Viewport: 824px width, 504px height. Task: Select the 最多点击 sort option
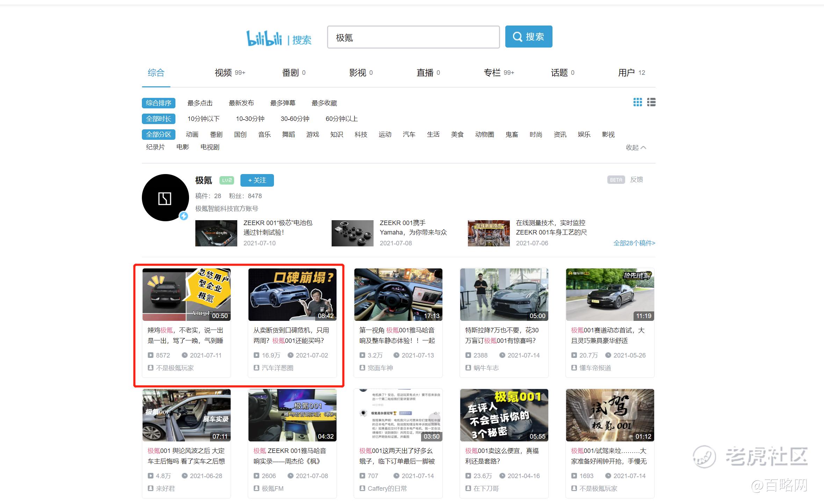coord(200,103)
